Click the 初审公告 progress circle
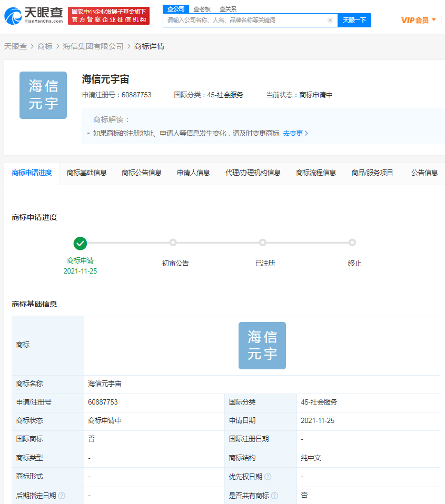Viewport: 445px width, 504px height. pos(173,243)
